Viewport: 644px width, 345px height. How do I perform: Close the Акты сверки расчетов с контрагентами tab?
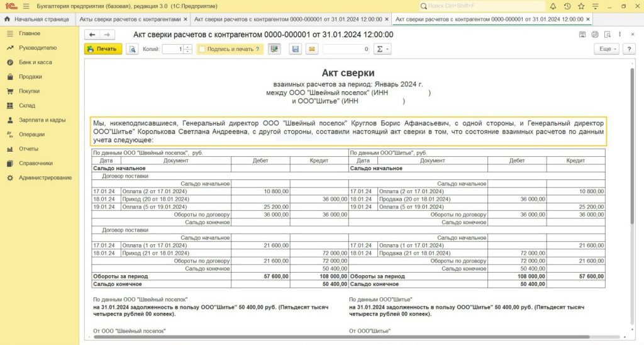186,20
